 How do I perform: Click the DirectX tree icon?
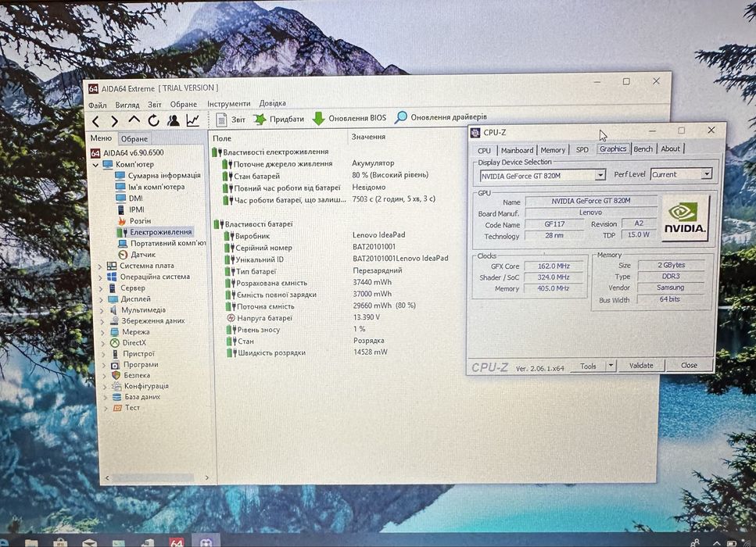click(115, 343)
